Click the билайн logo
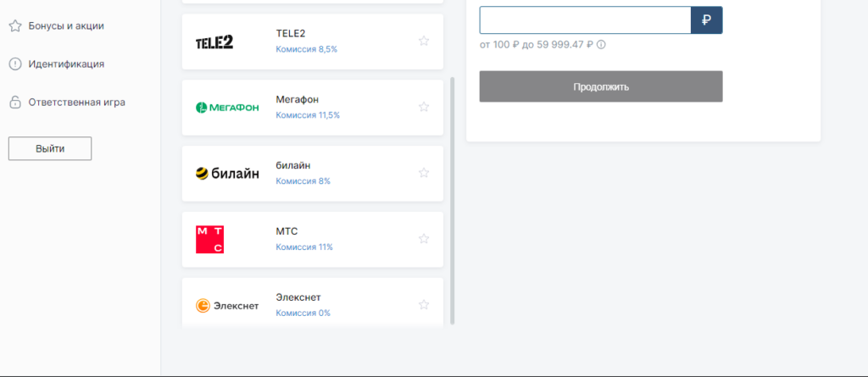Screen dimensions: 868x377 (x=227, y=174)
